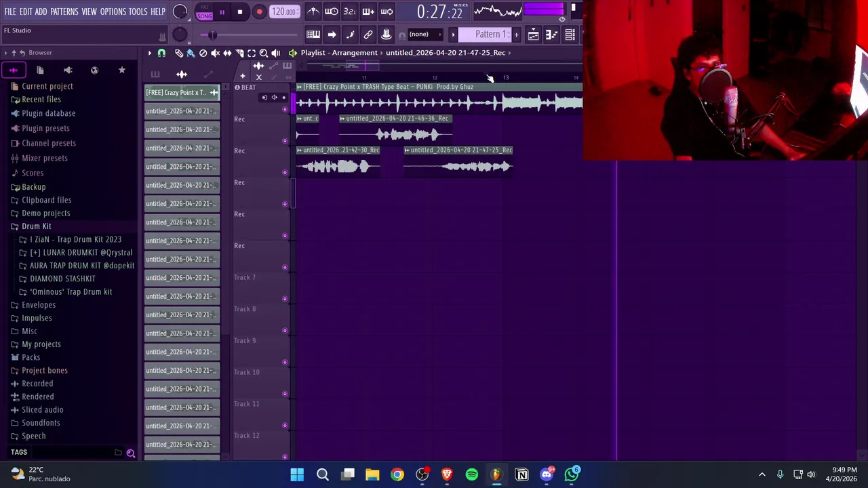
Task: Add a new pattern with plus button
Action: click(x=516, y=35)
